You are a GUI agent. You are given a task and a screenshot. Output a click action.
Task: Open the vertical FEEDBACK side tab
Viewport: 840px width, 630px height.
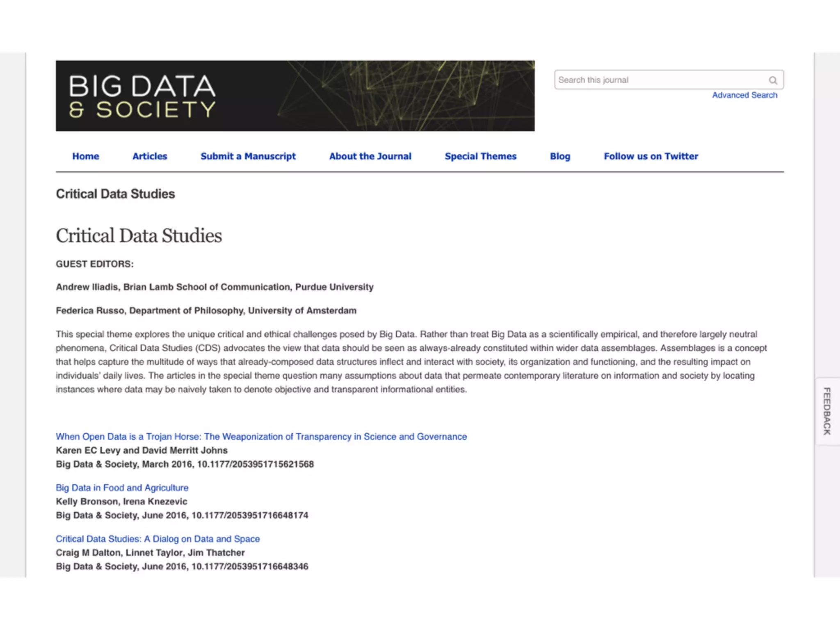827,411
